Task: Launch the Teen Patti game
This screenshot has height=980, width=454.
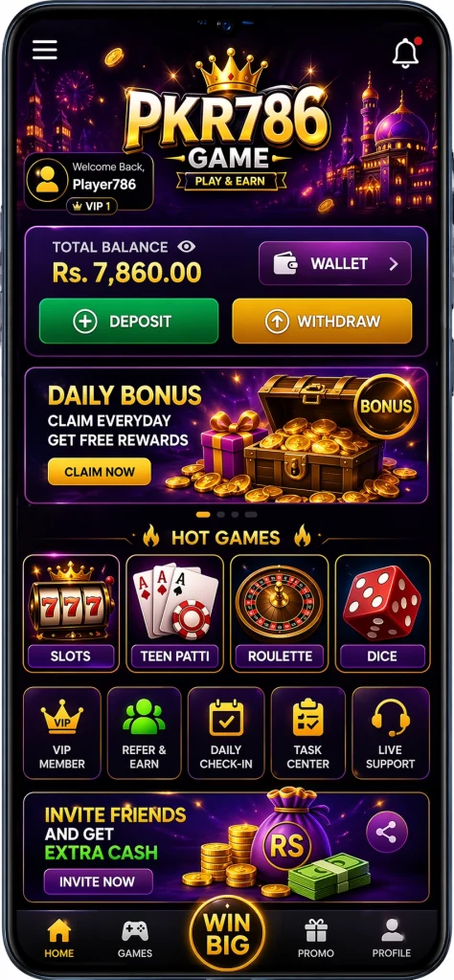Action: (x=174, y=613)
